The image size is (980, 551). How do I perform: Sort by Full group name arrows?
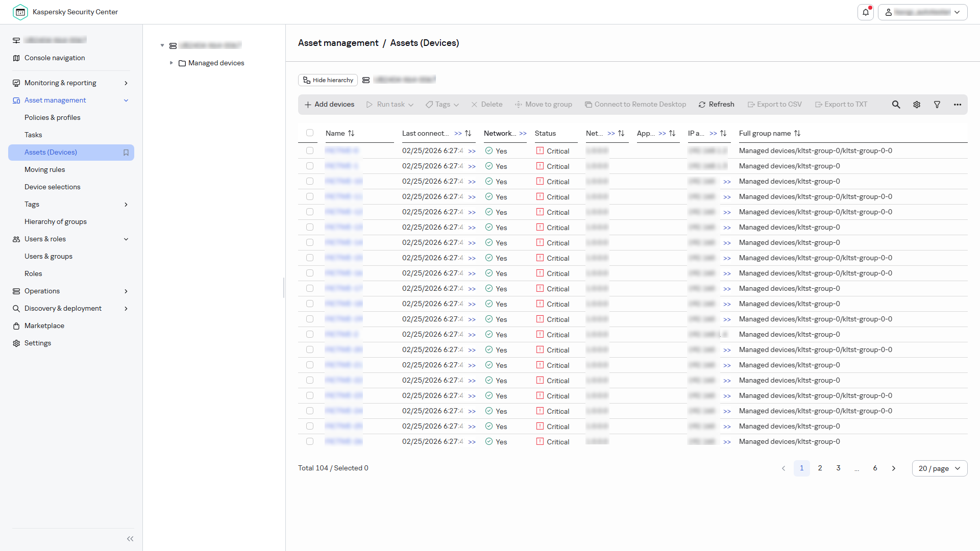pyautogui.click(x=797, y=133)
